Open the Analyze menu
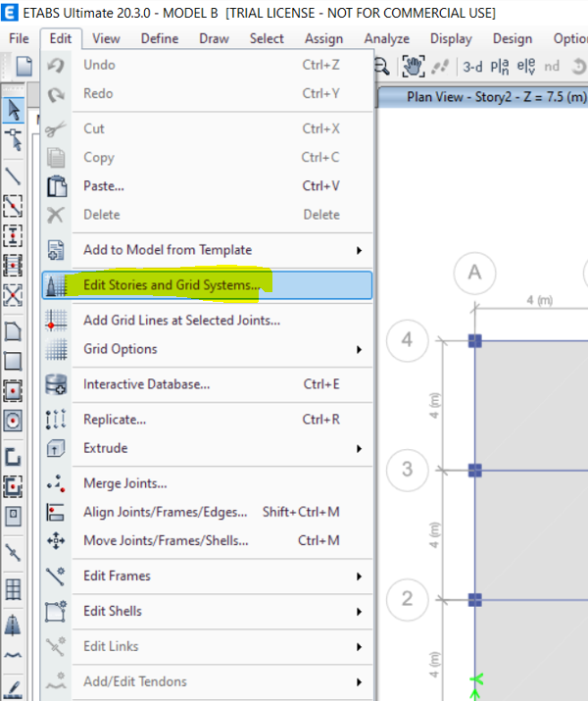This screenshot has height=701, width=588. click(386, 38)
